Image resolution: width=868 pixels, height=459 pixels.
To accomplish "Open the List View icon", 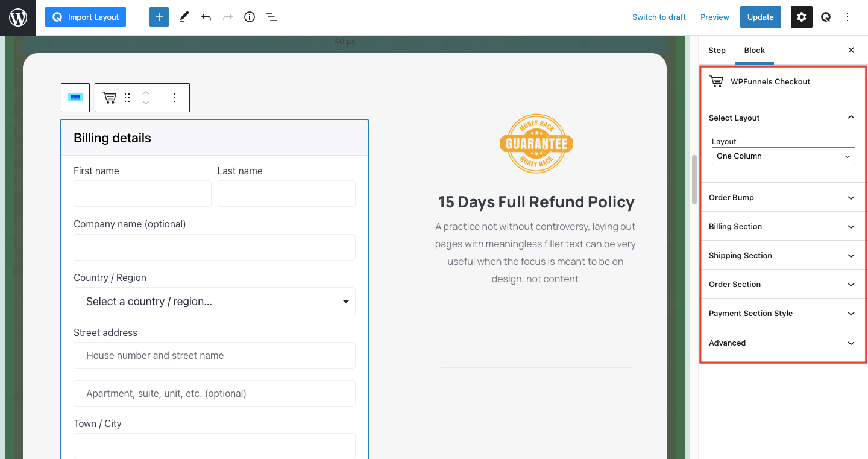I will point(271,17).
